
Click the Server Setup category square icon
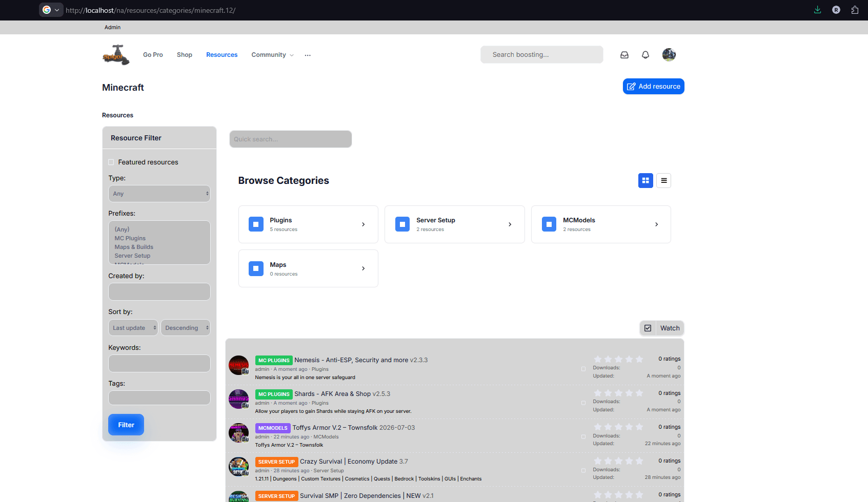point(402,224)
